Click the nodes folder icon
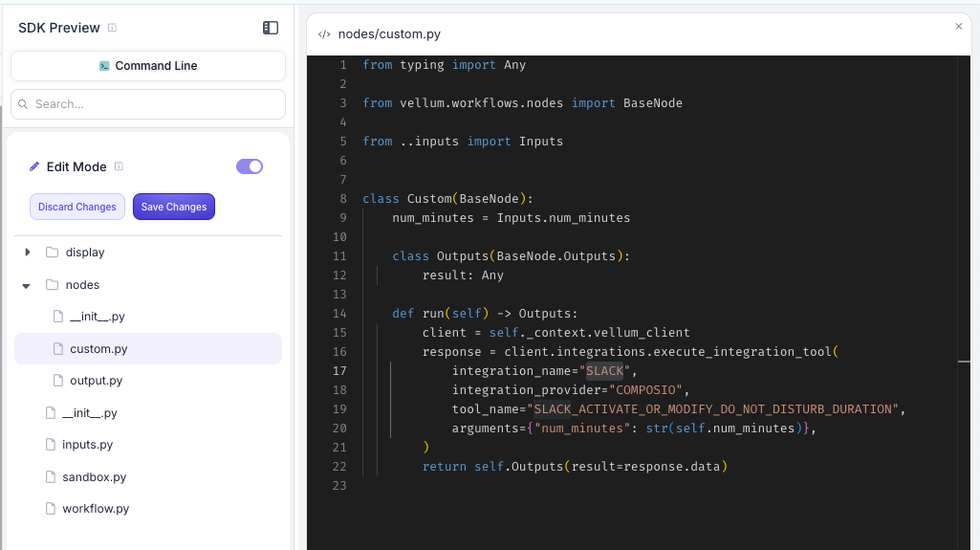Screen dimensions: 980x550 [x=52, y=285]
